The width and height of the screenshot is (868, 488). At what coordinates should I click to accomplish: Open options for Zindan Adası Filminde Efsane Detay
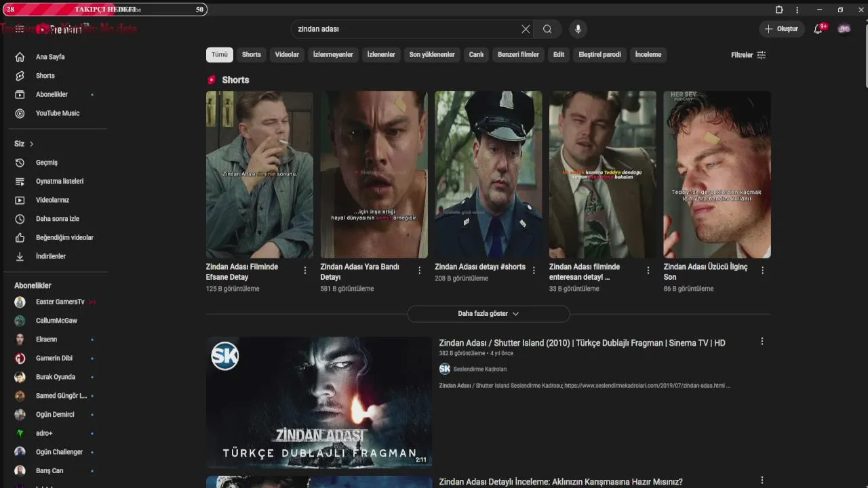click(x=305, y=270)
